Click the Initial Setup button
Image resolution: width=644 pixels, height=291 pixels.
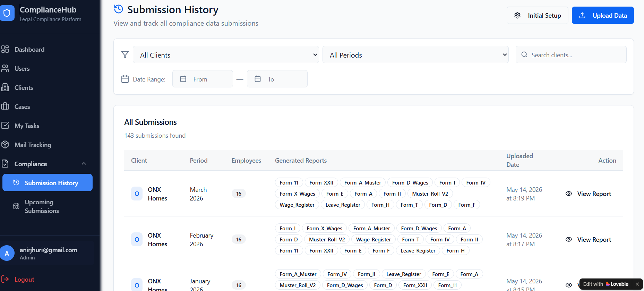click(537, 15)
